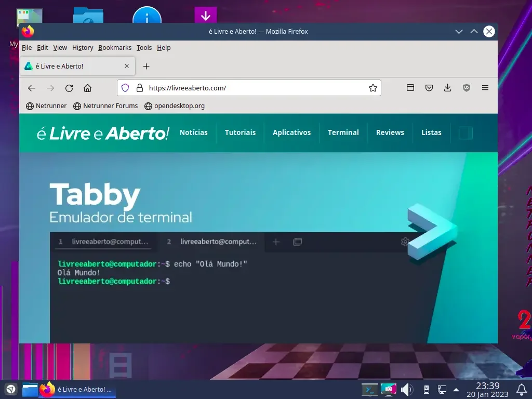
Task: Open the Firefox hamburger menu
Action: (485, 88)
